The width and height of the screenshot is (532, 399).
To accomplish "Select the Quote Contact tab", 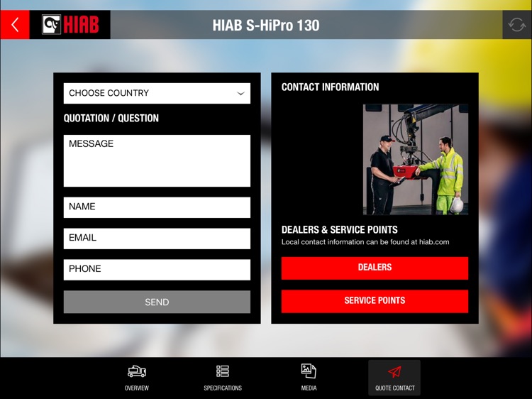I will (394, 378).
